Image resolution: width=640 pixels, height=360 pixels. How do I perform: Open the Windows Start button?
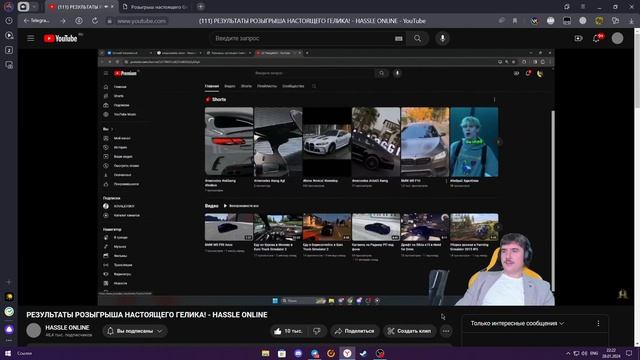click(7, 353)
